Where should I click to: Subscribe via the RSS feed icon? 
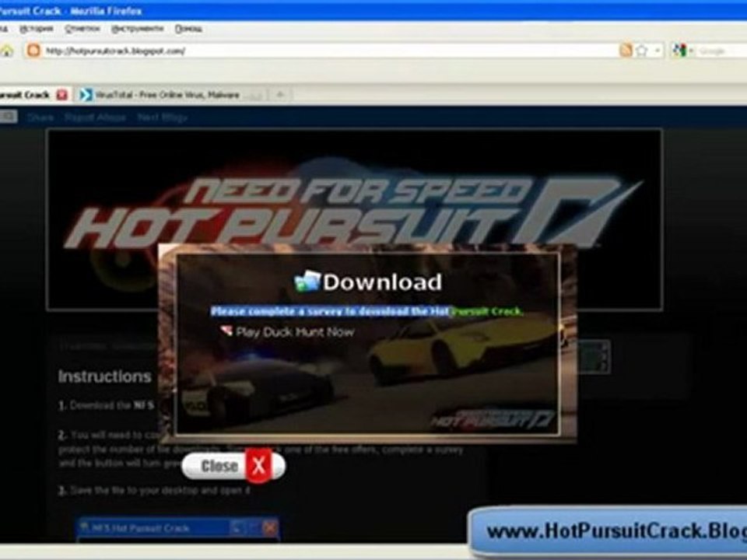[x=626, y=51]
